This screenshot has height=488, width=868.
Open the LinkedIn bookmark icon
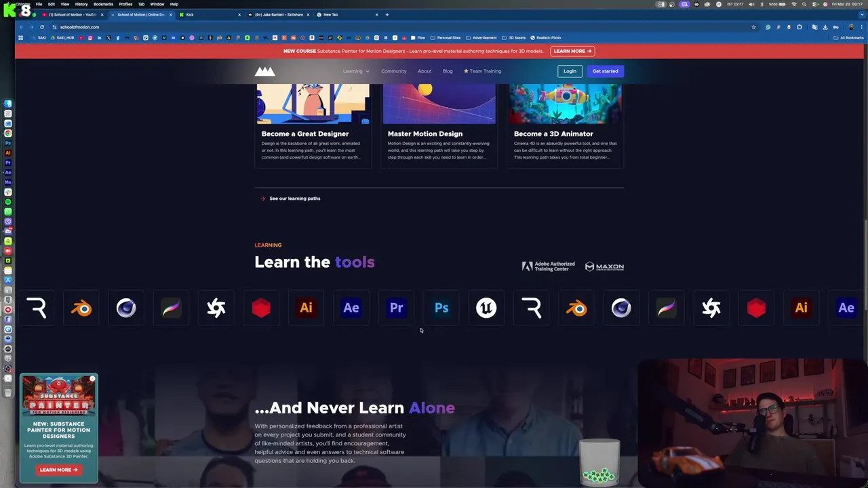(99, 38)
